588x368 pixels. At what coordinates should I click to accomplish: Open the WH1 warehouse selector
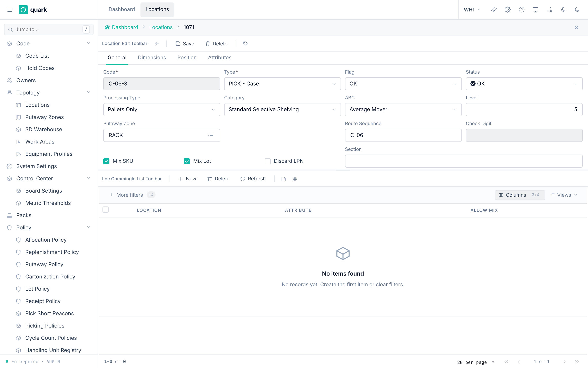pyautogui.click(x=472, y=10)
